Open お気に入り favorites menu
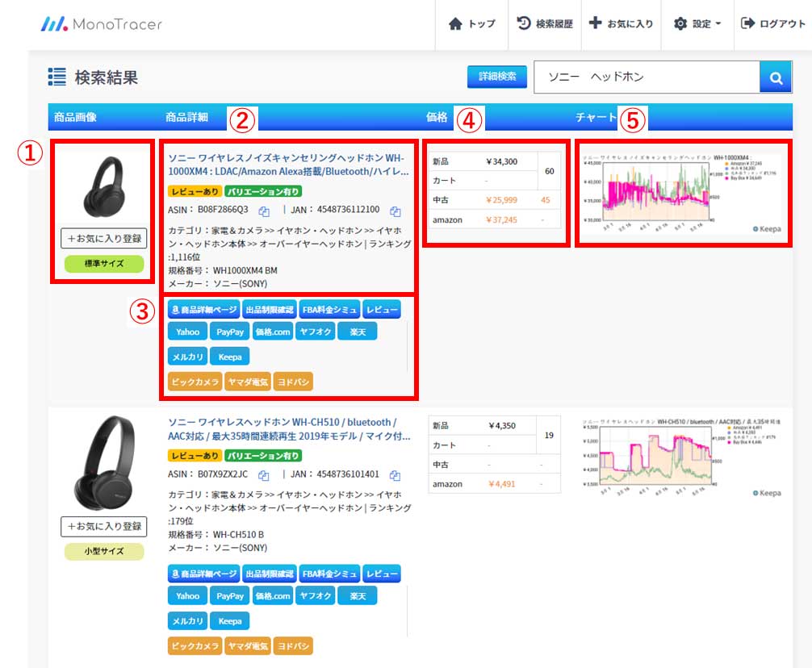Viewport: 812px width, 668px height. click(x=621, y=24)
